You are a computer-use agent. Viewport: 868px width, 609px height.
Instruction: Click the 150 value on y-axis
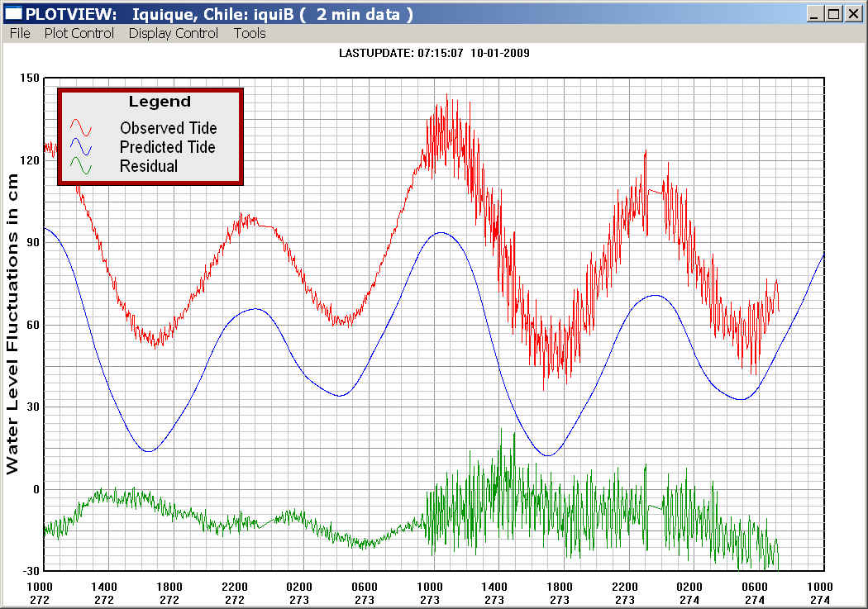30,78
